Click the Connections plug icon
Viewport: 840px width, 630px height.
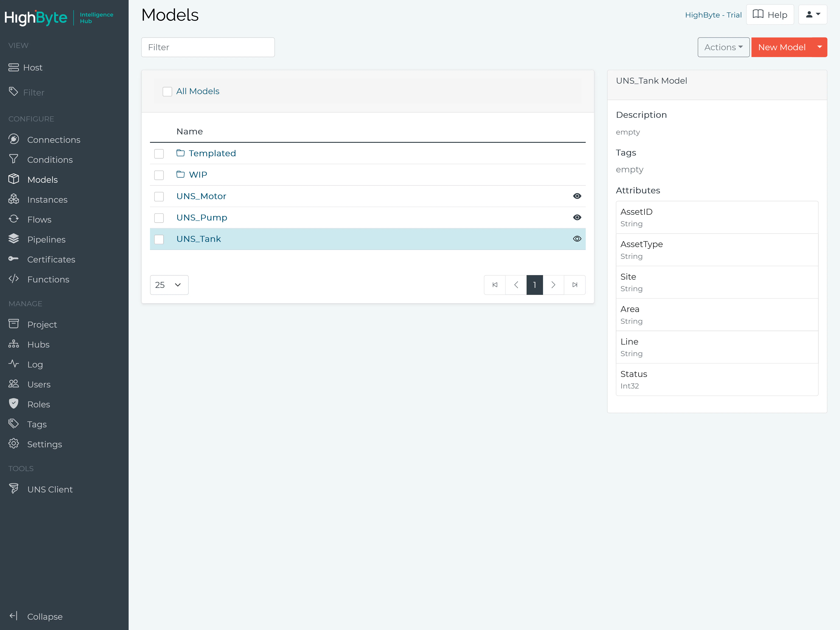(14, 139)
